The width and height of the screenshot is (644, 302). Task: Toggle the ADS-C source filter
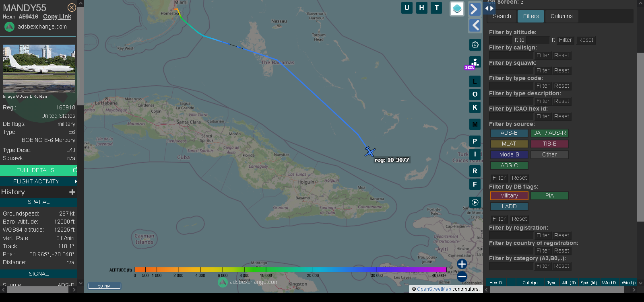click(x=509, y=166)
